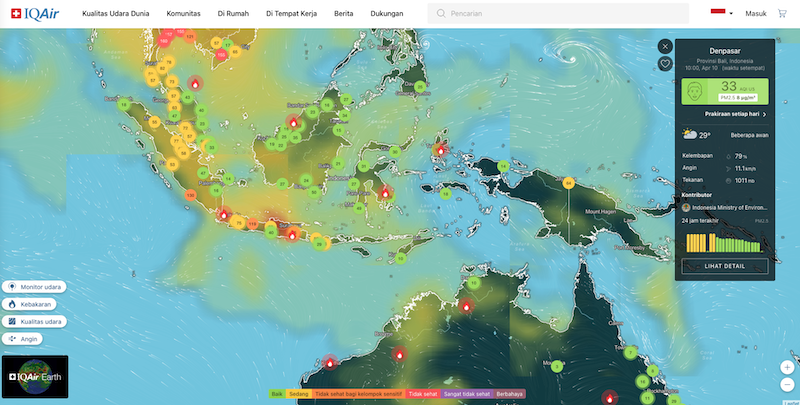Select the orange 121 AQI marker at top

click(x=190, y=36)
